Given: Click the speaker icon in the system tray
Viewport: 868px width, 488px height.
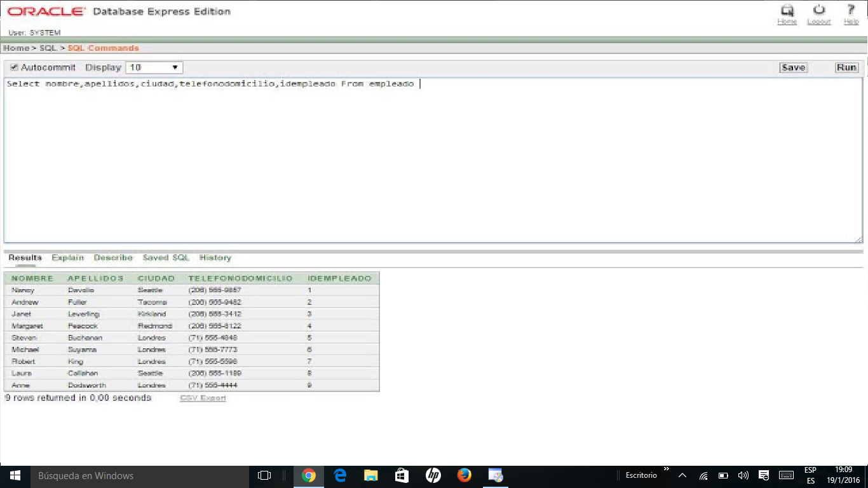Looking at the screenshot, I should tap(743, 475).
